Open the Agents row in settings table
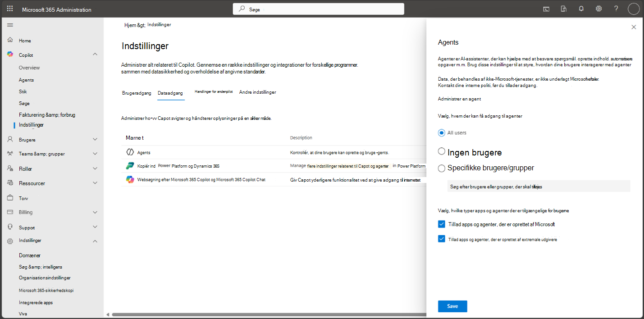The width and height of the screenshot is (644, 319). click(273, 152)
